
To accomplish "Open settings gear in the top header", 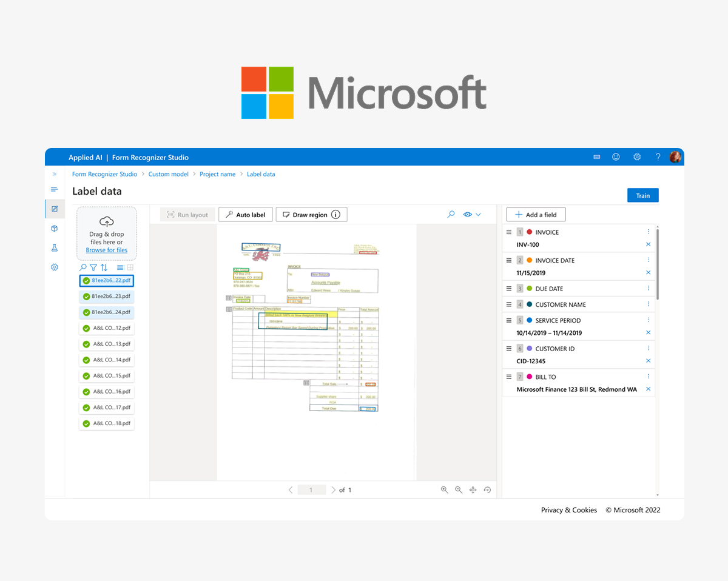I will (x=637, y=157).
